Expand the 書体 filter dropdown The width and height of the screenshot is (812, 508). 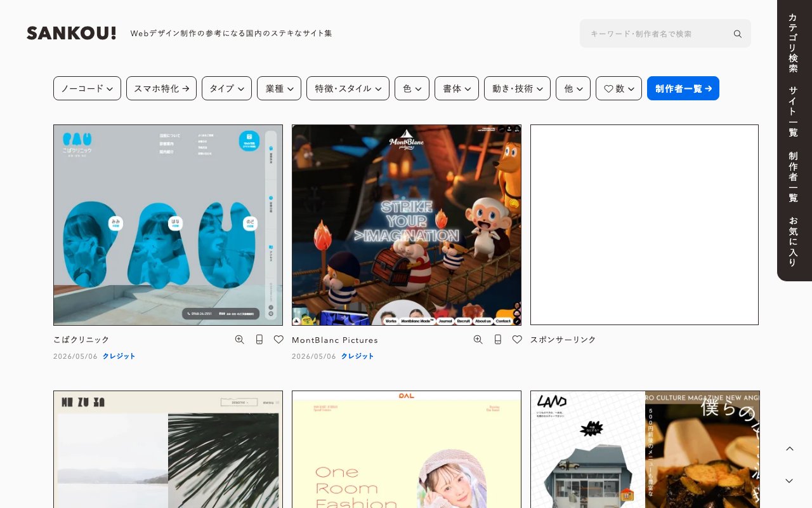[457, 88]
